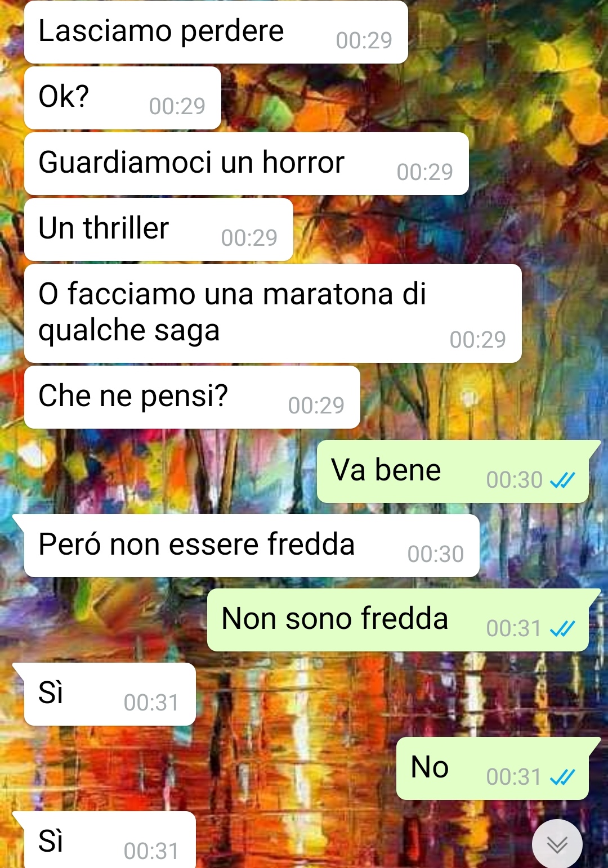The width and height of the screenshot is (608, 868).
Task: Tap the read ticks on 'Non sono fredda'
Action: coord(562,628)
